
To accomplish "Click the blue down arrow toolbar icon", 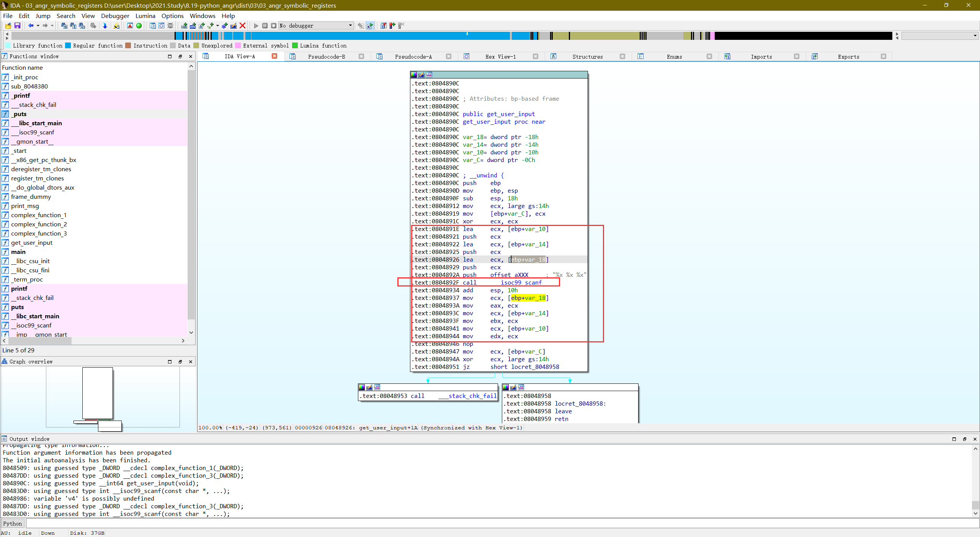I will (105, 26).
